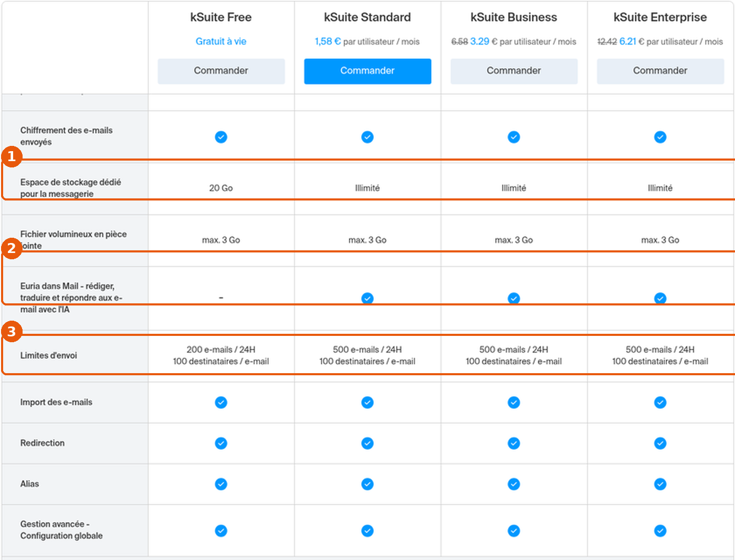Image resolution: width=735 pixels, height=560 pixels.
Task: Click the kSuite Standard checkmark for Gestion avancée
Action: [x=367, y=531]
